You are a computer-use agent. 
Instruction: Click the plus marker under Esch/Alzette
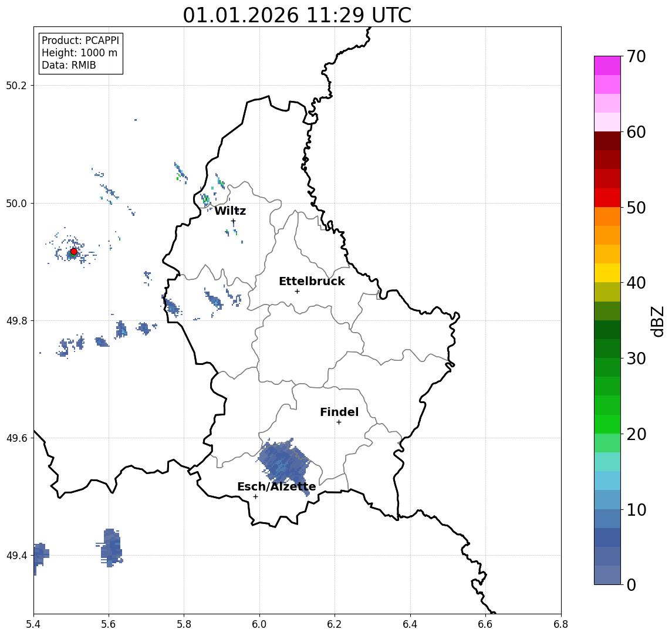pos(255,497)
